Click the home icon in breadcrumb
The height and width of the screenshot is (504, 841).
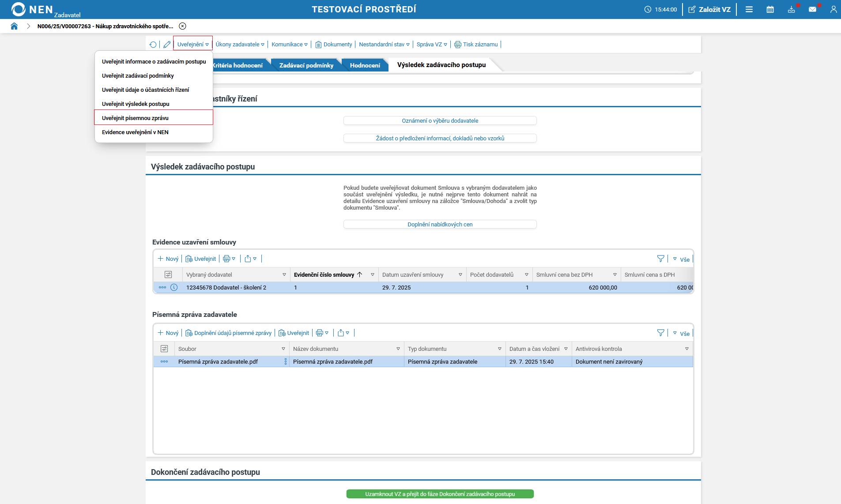click(x=14, y=26)
